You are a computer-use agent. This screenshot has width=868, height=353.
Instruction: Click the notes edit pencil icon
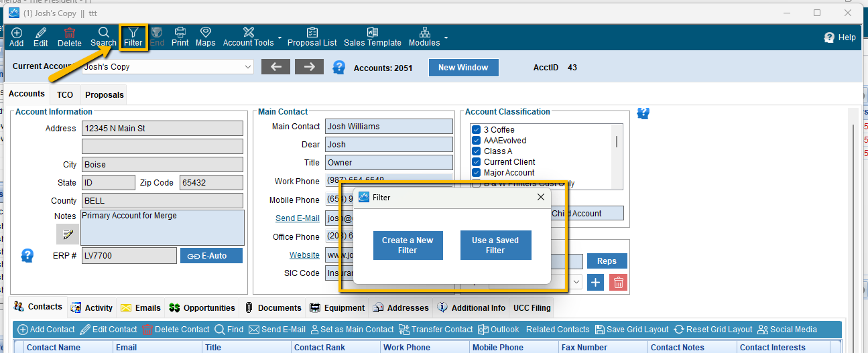[68, 234]
